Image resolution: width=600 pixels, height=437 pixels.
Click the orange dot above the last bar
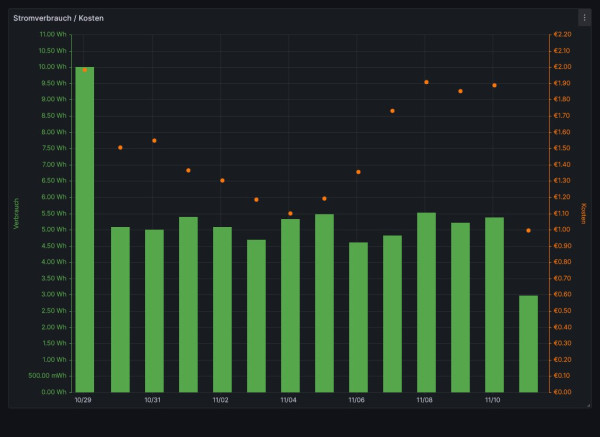pos(528,230)
